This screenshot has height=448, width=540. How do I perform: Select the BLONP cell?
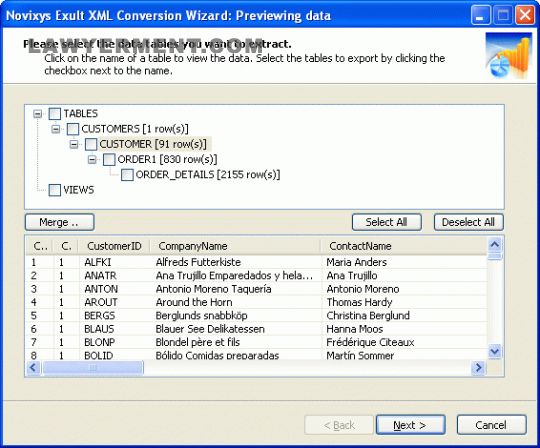click(x=115, y=343)
